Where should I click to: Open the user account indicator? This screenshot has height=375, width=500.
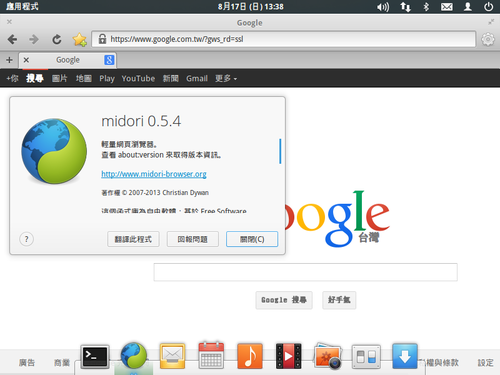468,7
